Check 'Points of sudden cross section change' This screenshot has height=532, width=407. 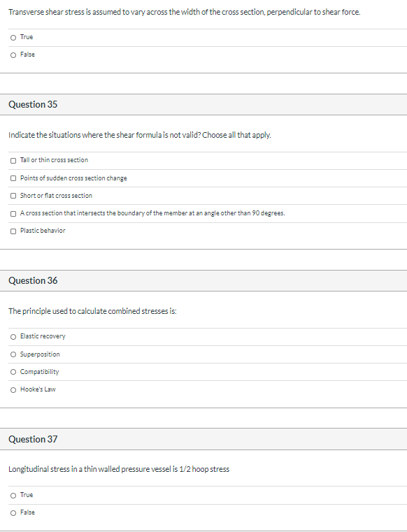[13, 178]
